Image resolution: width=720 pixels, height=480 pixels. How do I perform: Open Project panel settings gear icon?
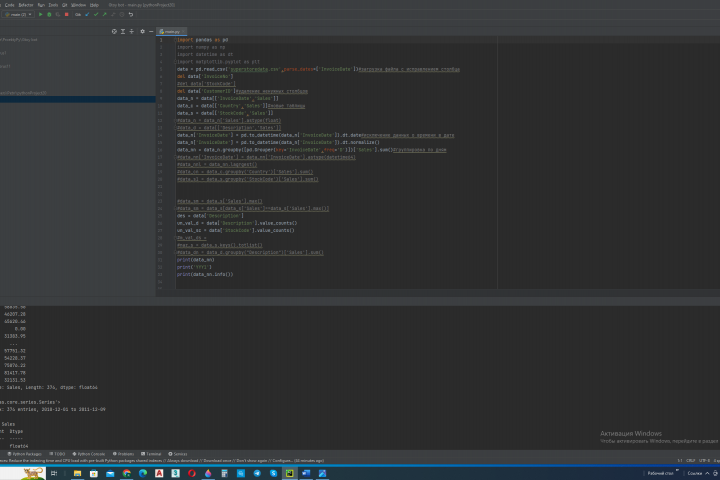[x=143, y=32]
